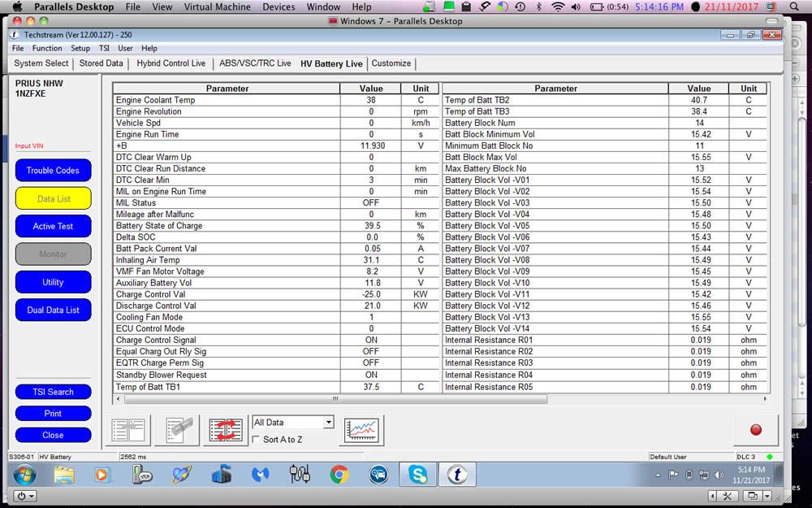
Task: Click the column swap icon
Action: 226,430
